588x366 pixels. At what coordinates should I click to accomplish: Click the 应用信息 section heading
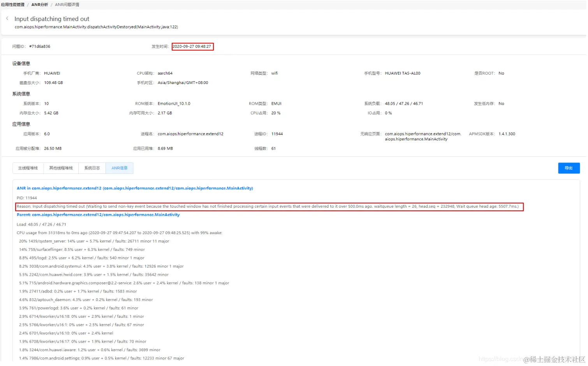pyautogui.click(x=21, y=124)
